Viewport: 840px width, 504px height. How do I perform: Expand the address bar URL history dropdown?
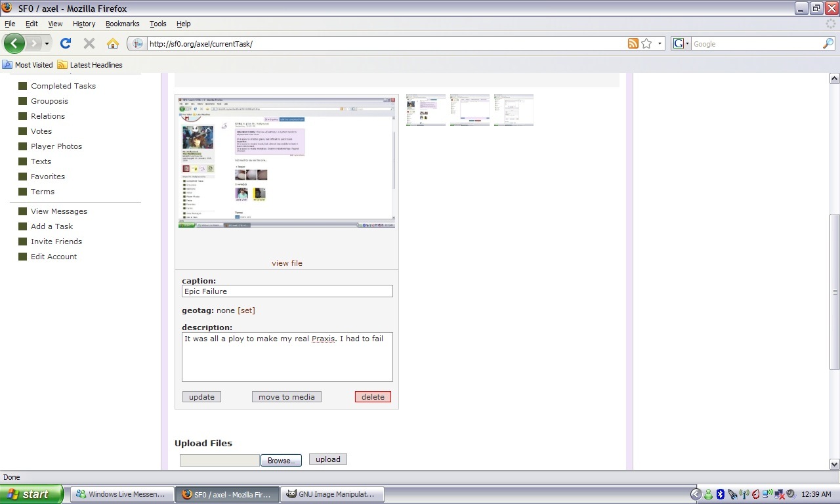(x=660, y=44)
